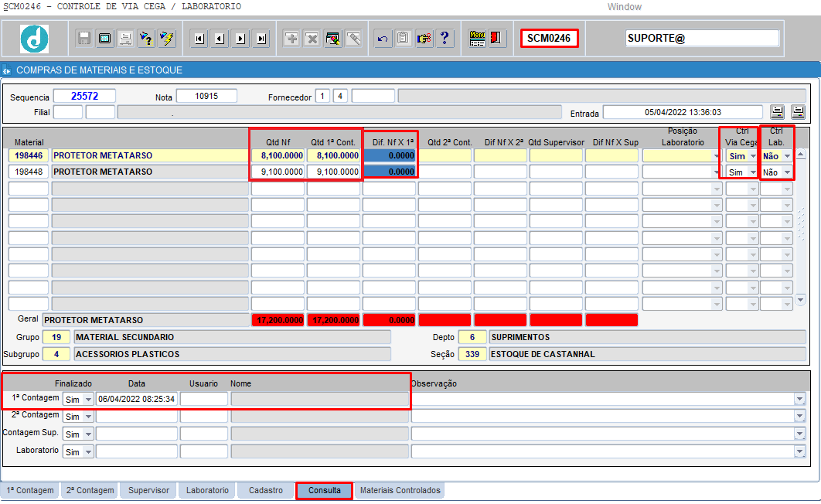The image size is (821, 504).
Task: Click the materials grid scroll up arrow
Action: point(800,155)
